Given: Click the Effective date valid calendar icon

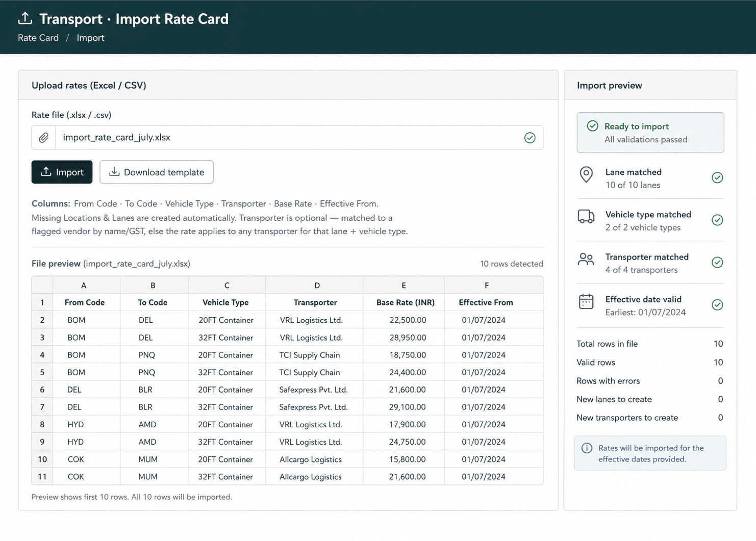Looking at the screenshot, I should (x=586, y=301).
